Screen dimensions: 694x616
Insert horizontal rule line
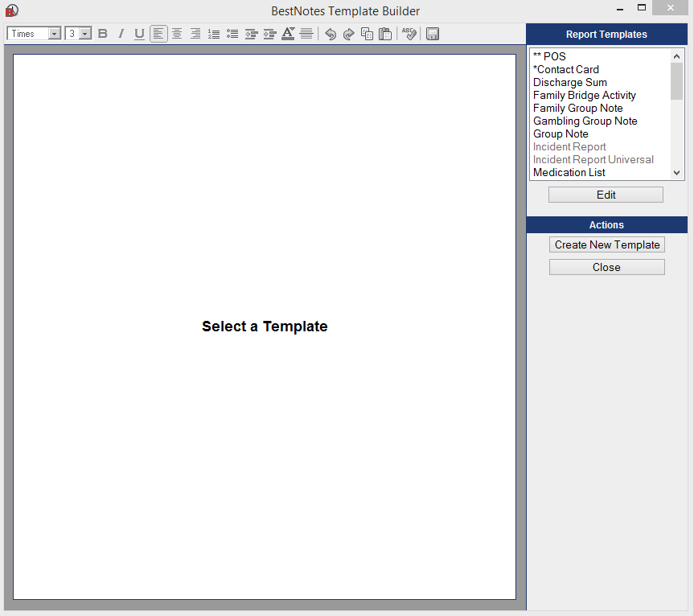pyautogui.click(x=306, y=34)
